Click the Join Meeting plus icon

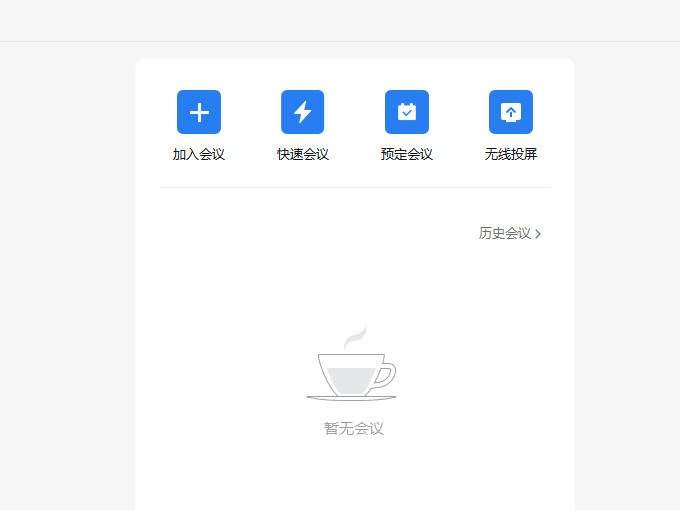click(199, 112)
